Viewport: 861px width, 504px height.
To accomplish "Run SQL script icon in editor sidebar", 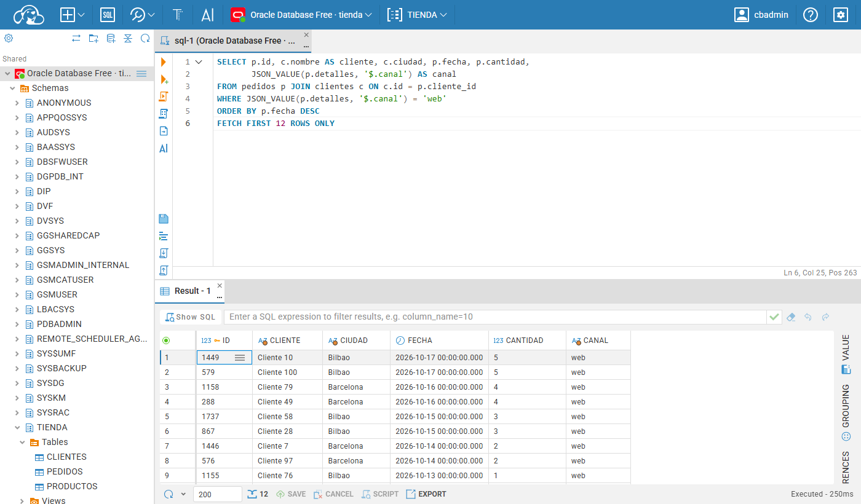I will click(x=164, y=96).
